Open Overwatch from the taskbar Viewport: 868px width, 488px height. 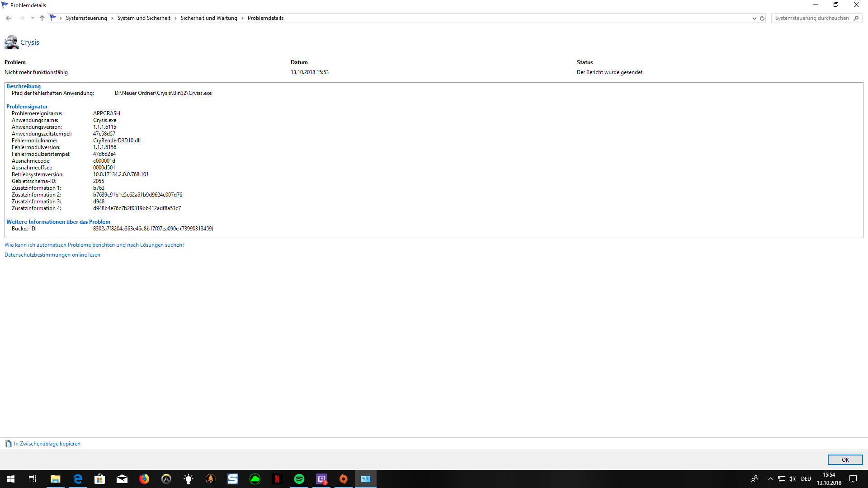pyautogui.click(x=166, y=479)
